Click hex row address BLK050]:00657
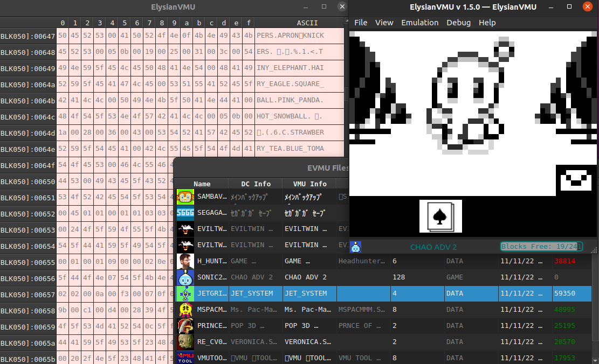599x364 pixels. pyautogui.click(x=28, y=295)
